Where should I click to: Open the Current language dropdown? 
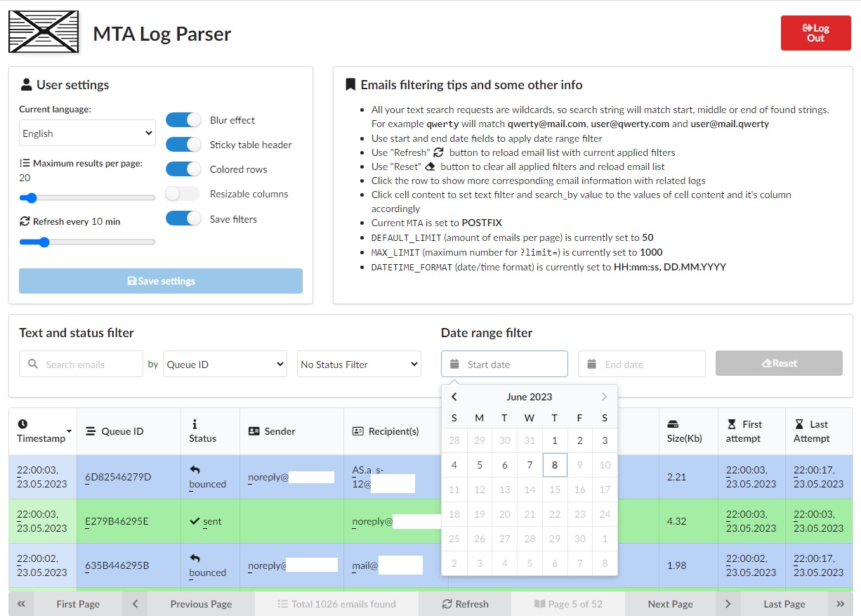87,133
